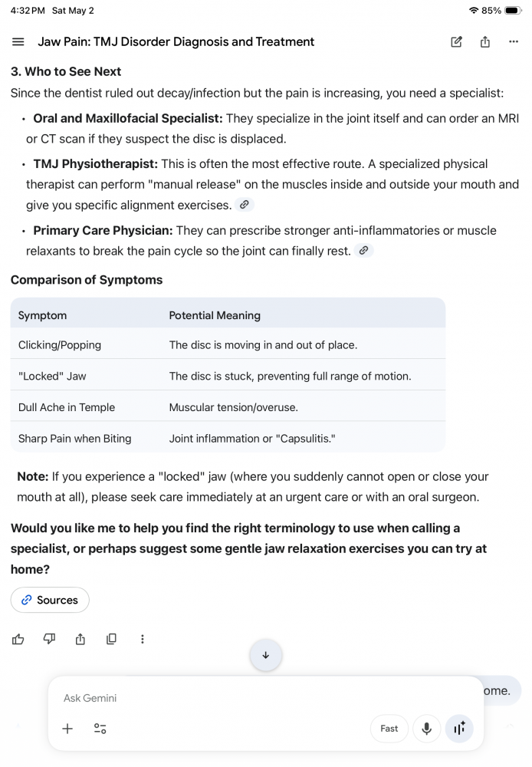Start Gemini Live voice mode
The width and height of the screenshot is (532, 767).
point(459,729)
